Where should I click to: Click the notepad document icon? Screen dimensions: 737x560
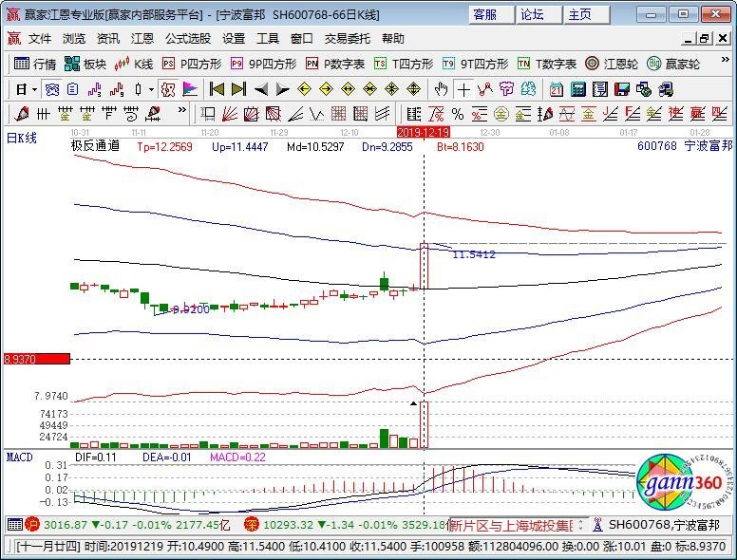tap(599, 89)
